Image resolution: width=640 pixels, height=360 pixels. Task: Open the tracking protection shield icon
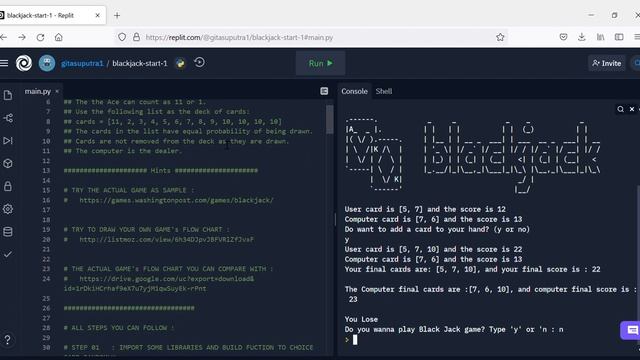tap(122, 37)
